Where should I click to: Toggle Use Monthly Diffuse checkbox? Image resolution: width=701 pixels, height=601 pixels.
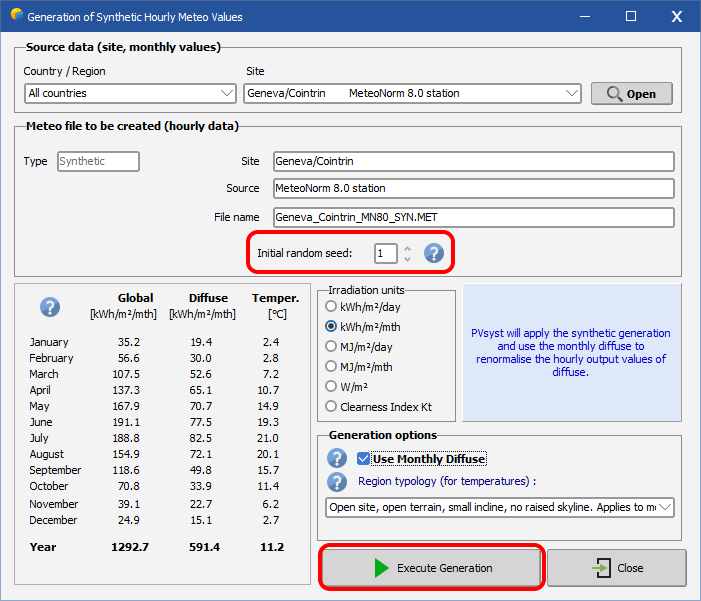point(363,459)
